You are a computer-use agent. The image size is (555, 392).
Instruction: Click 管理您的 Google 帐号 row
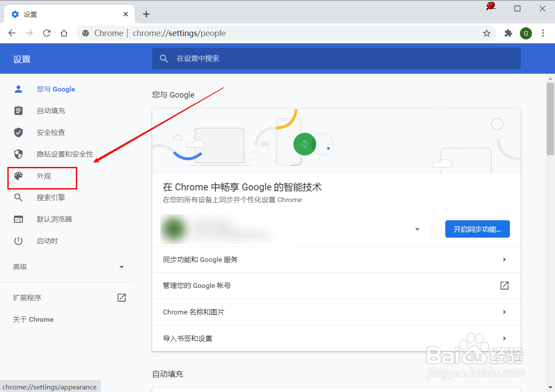click(336, 285)
